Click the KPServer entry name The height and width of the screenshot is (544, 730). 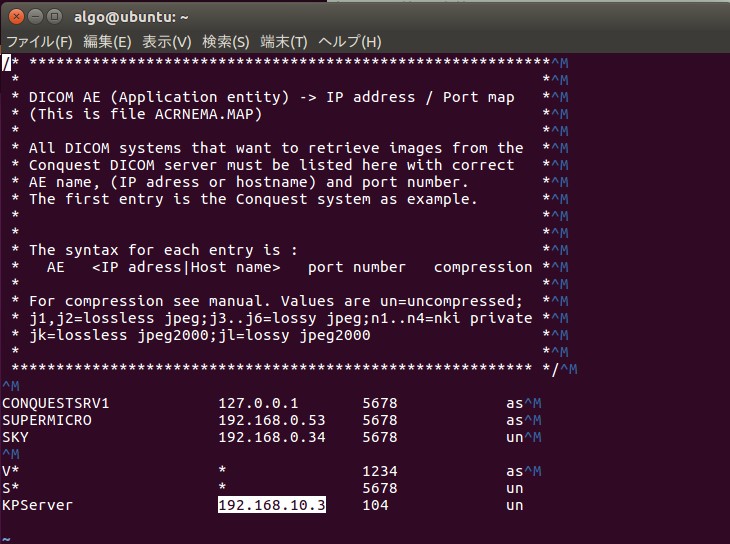coord(38,505)
